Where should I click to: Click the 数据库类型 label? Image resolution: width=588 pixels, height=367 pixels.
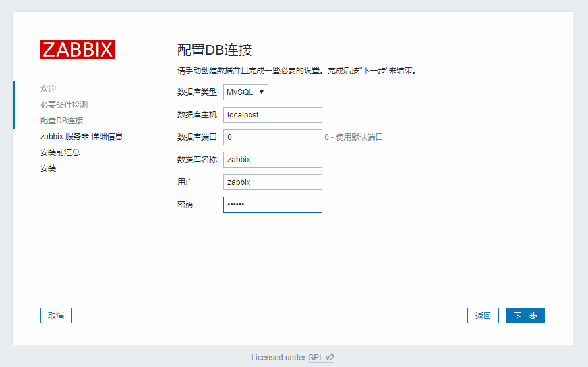[x=197, y=92]
